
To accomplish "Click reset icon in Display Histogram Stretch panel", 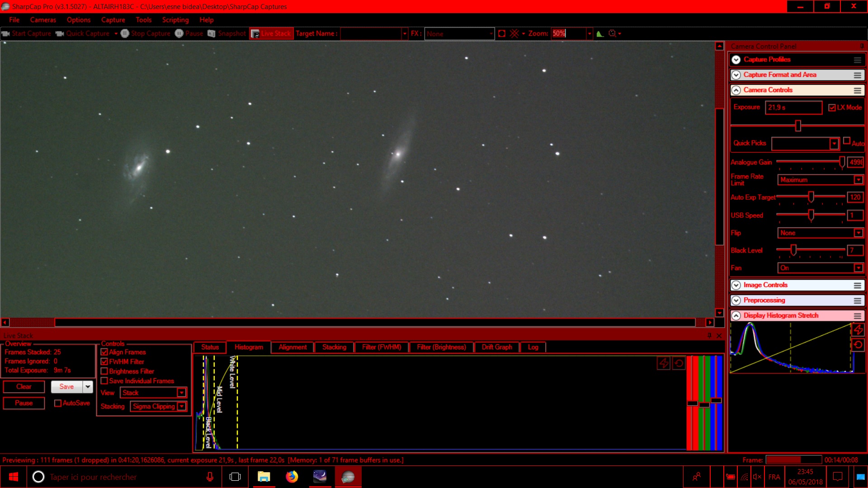I will [x=858, y=345].
